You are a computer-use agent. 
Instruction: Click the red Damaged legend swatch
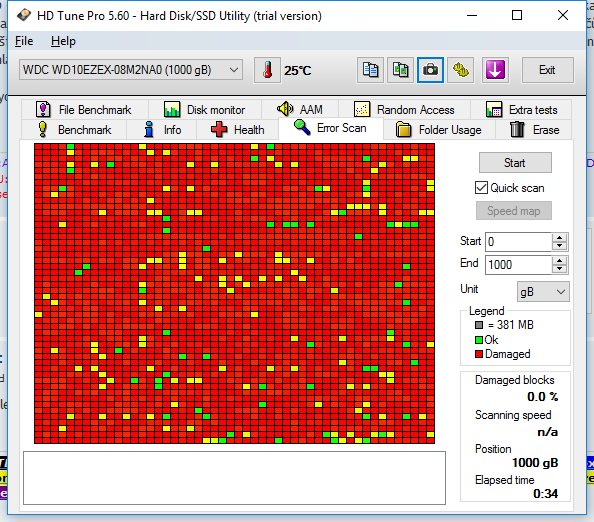point(479,354)
